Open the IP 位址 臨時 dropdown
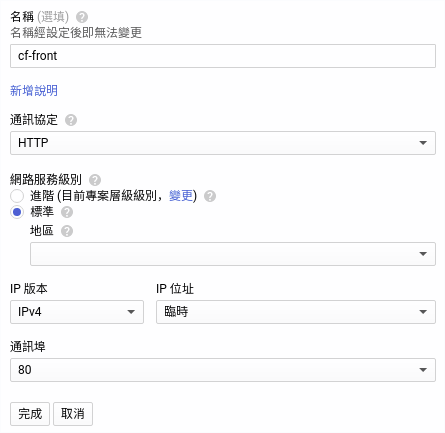445x433 pixels. [x=296, y=312]
